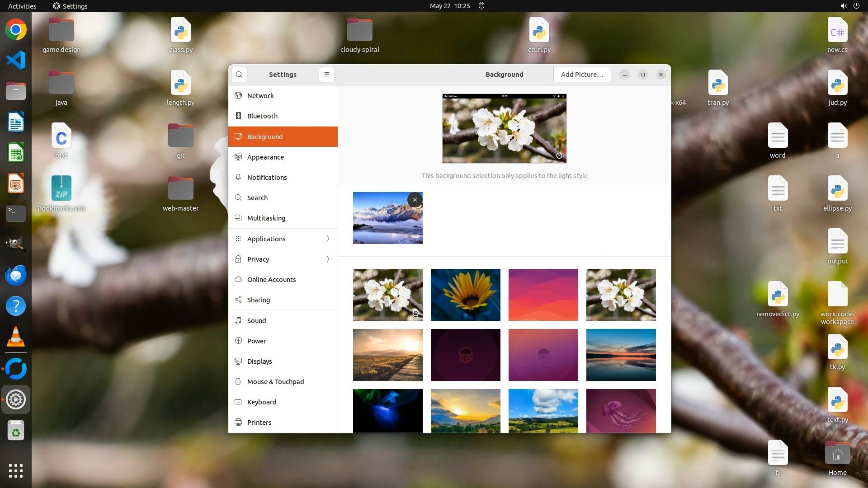Open the Keyboard settings panel
The image size is (868, 488).
261,402
